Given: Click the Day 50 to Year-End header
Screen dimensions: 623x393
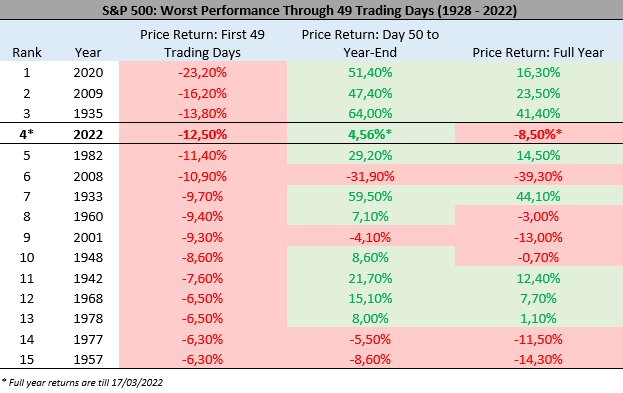Looking at the screenshot, I should [370, 43].
